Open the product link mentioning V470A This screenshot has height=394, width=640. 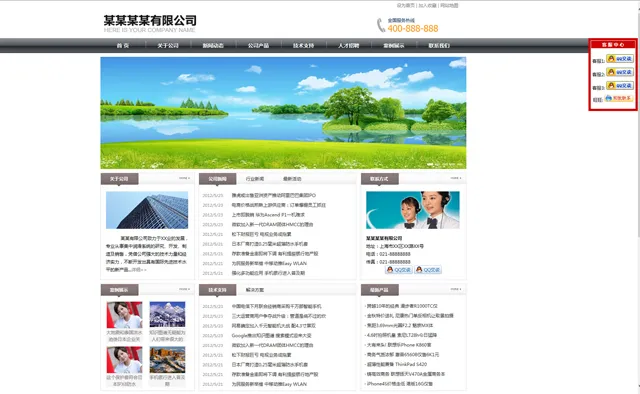[406, 374]
